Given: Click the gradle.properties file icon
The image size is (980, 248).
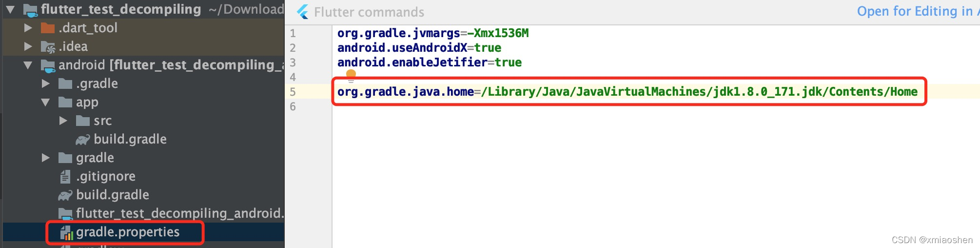Looking at the screenshot, I should pyautogui.click(x=66, y=233).
